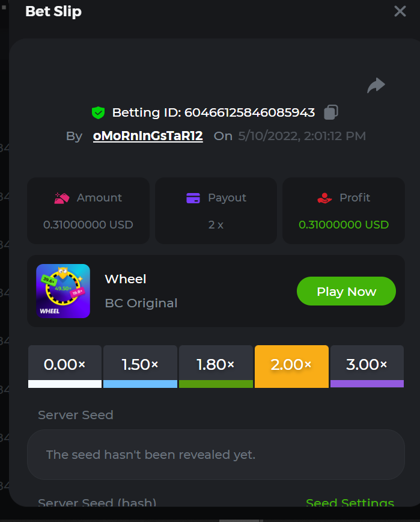Click the Server Seed field
420x522 pixels.
(x=216, y=455)
